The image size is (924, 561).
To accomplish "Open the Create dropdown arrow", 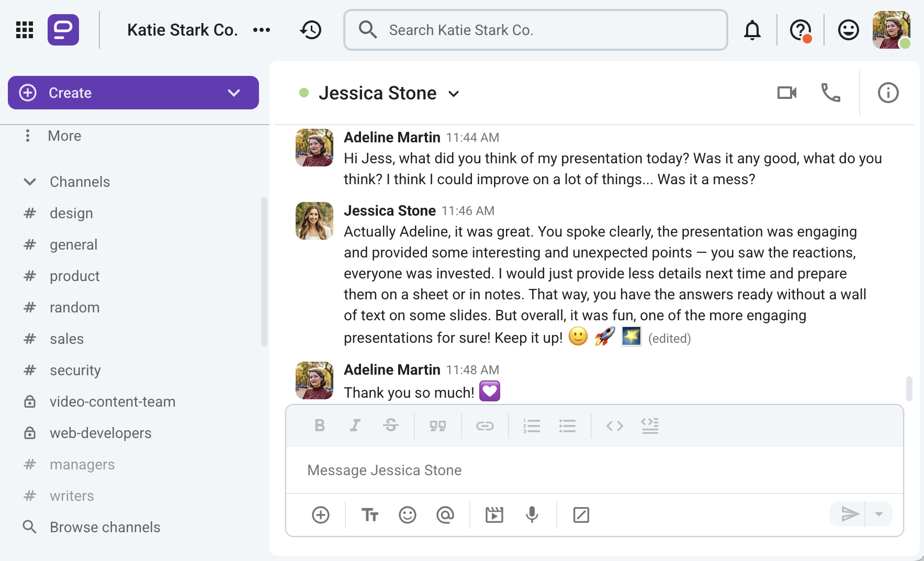I will (x=233, y=93).
